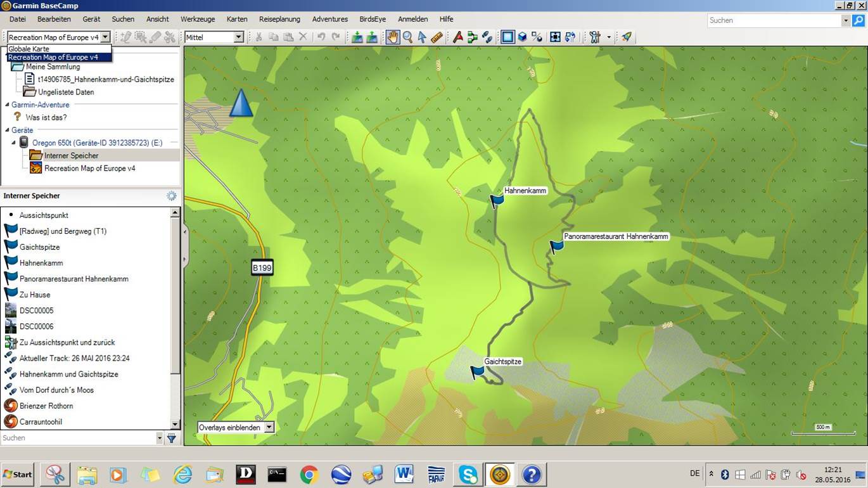Viewport: 868px width, 488px height.
Task: Expand the Overlays einblenden dropdown
Action: tap(270, 427)
